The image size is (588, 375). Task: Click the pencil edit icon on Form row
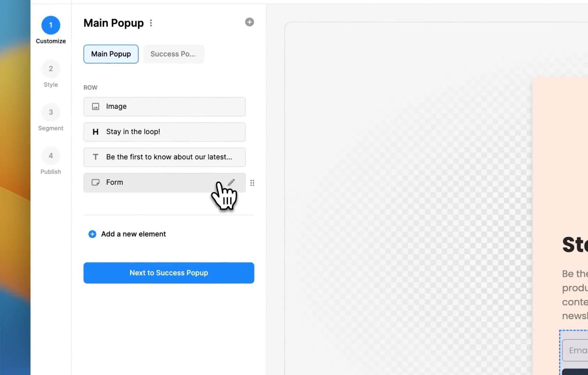231,182
